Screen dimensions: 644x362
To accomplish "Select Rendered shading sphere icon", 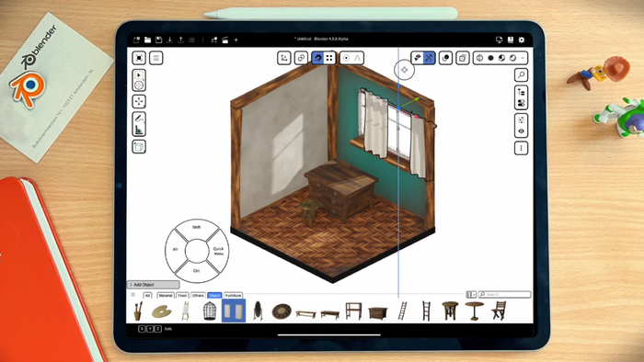I will pos(513,58).
